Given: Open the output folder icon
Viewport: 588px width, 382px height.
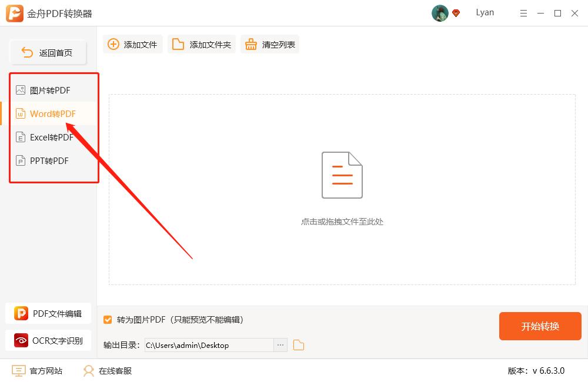Looking at the screenshot, I should tap(298, 346).
